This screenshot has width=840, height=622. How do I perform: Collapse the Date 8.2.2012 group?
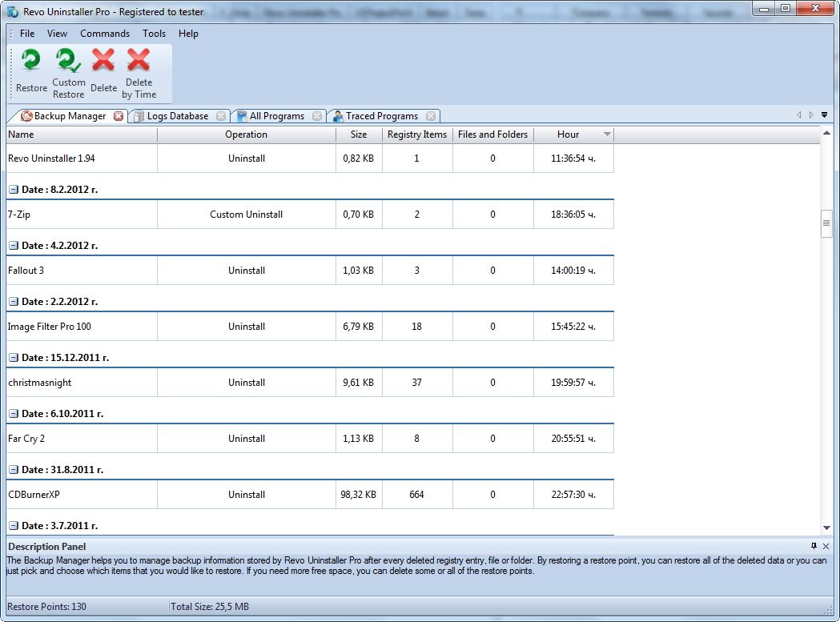coord(14,190)
